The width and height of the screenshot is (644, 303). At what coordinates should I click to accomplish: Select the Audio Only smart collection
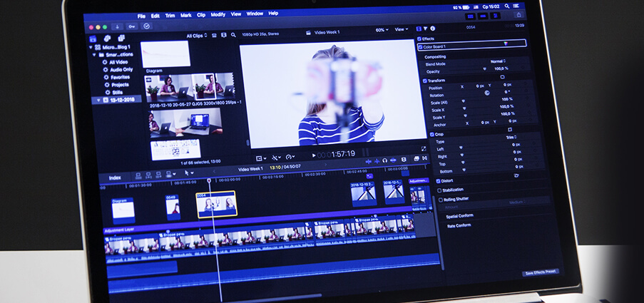[x=121, y=70]
